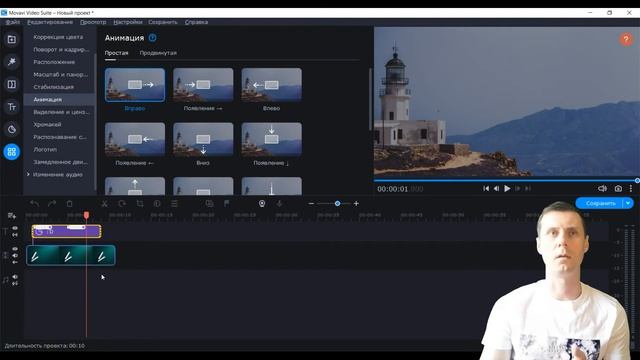Image resolution: width=640 pixels, height=360 pixels.
Task: Select the crop tool on timeline toolbar
Action: coord(140,203)
